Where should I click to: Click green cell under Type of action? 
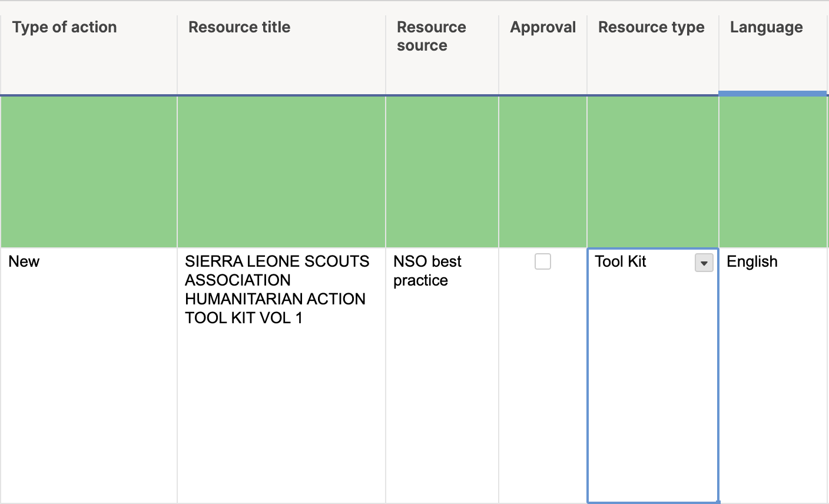pos(88,171)
